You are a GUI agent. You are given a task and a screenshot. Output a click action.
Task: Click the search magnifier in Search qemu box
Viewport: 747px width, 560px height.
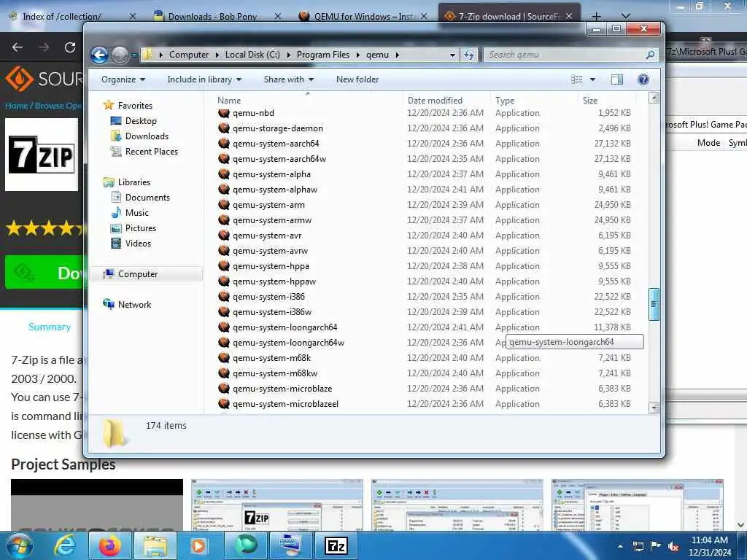[x=650, y=55]
